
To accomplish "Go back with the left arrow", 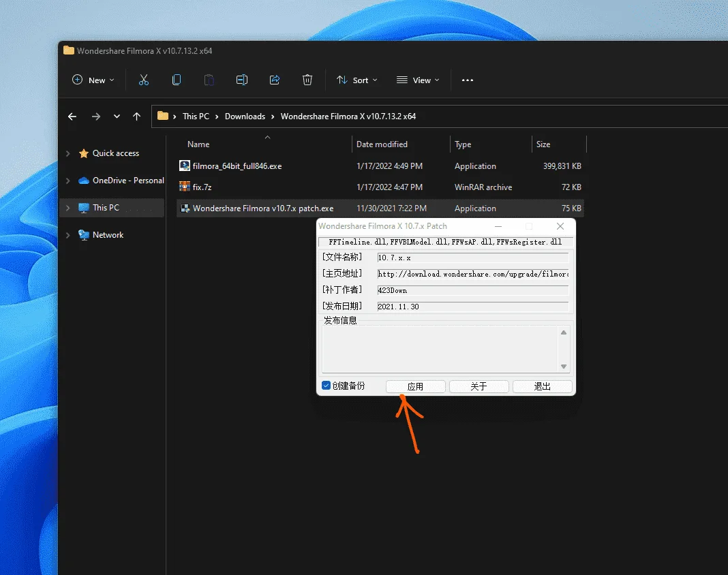I will tap(72, 116).
